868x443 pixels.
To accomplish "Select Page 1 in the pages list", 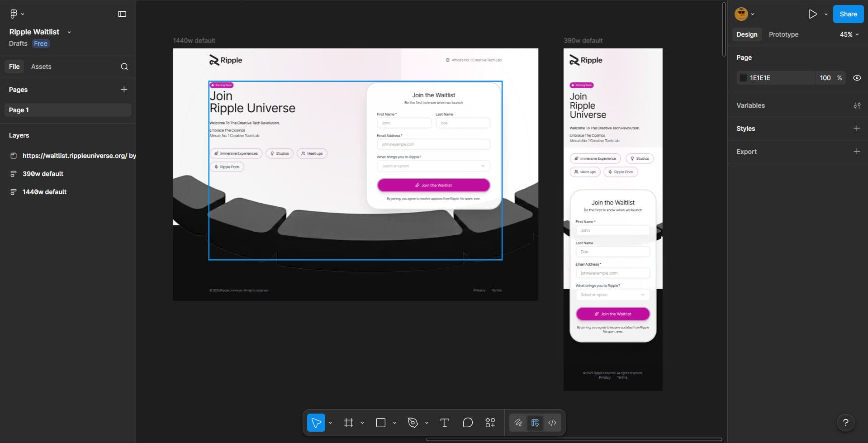I will [x=68, y=110].
